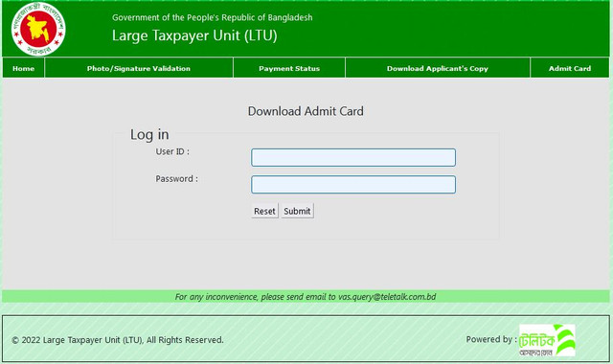The height and width of the screenshot is (364, 613).
Task: Click the Teletalk logo in footer
Action: pyautogui.click(x=547, y=340)
